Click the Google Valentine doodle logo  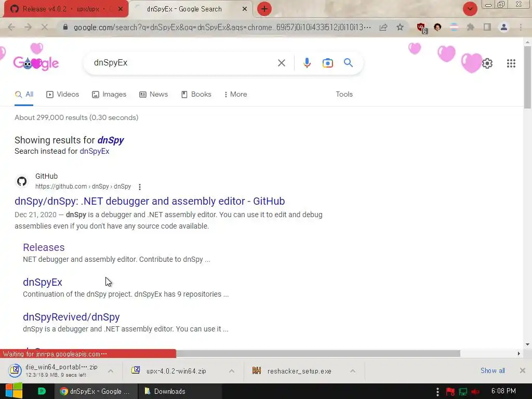(36, 63)
